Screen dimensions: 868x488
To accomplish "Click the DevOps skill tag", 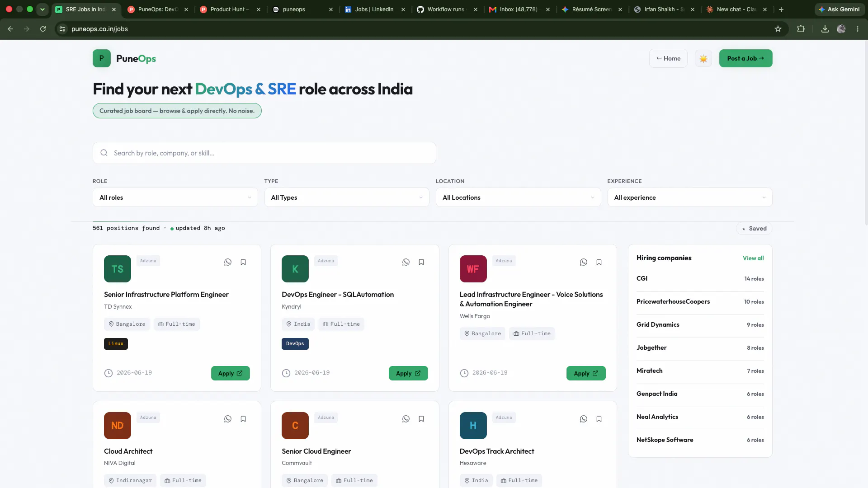I will tap(295, 344).
